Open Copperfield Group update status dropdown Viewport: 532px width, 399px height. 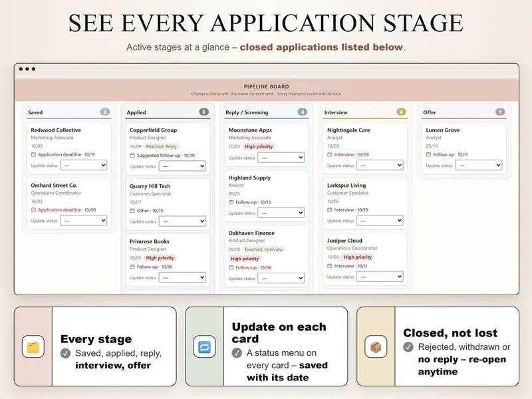tap(182, 166)
